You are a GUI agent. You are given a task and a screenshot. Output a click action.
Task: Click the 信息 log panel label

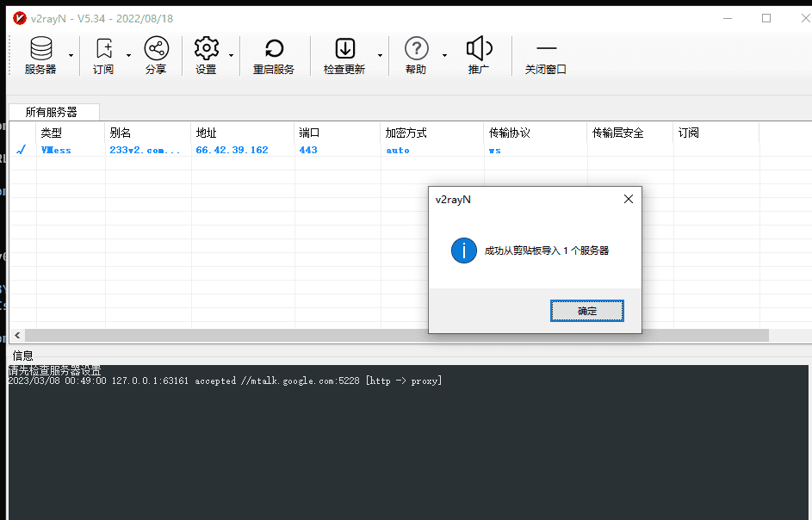click(x=22, y=356)
